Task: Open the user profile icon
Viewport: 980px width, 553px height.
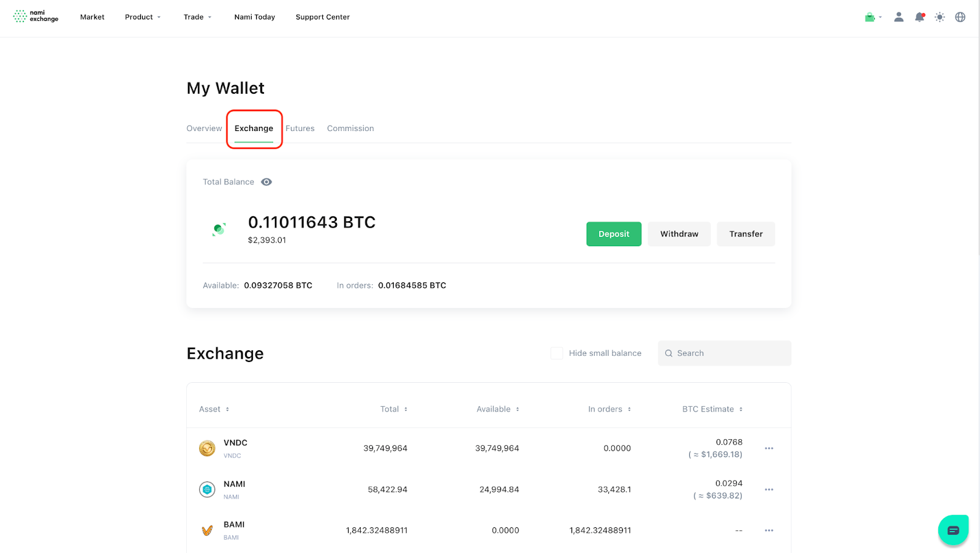Action: point(899,17)
